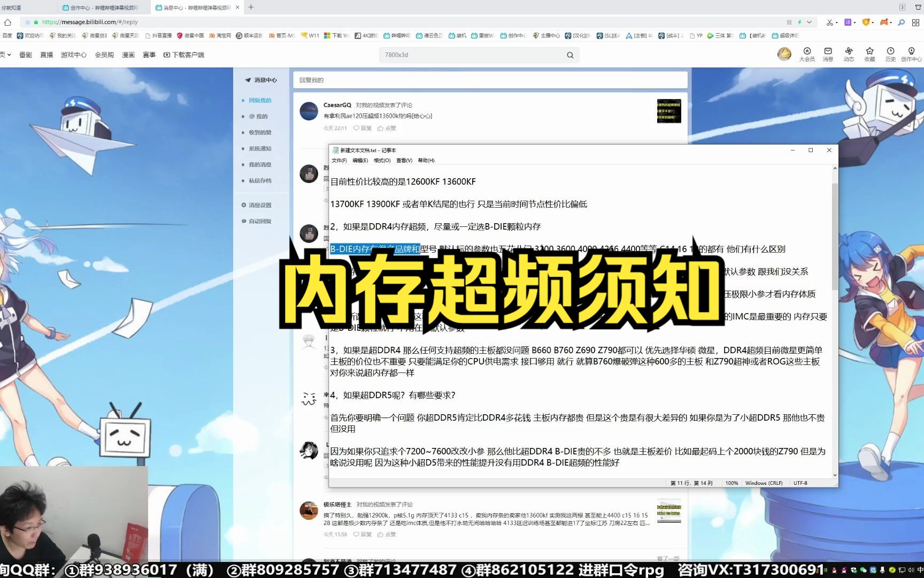Select 私信存档 in message sidebar
The width and height of the screenshot is (924, 578).
click(x=260, y=181)
